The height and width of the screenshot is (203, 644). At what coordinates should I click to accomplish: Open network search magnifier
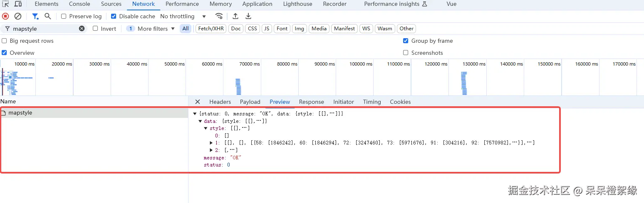click(x=48, y=16)
